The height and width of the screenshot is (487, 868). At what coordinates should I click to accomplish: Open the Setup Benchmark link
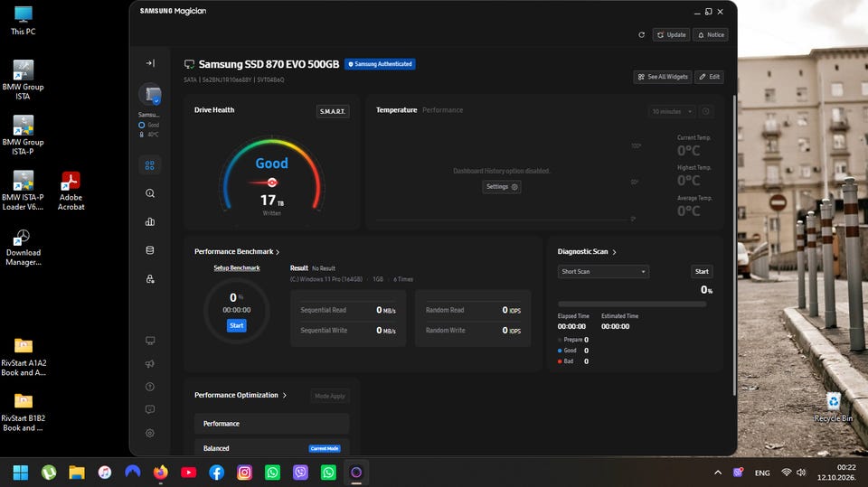click(237, 267)
